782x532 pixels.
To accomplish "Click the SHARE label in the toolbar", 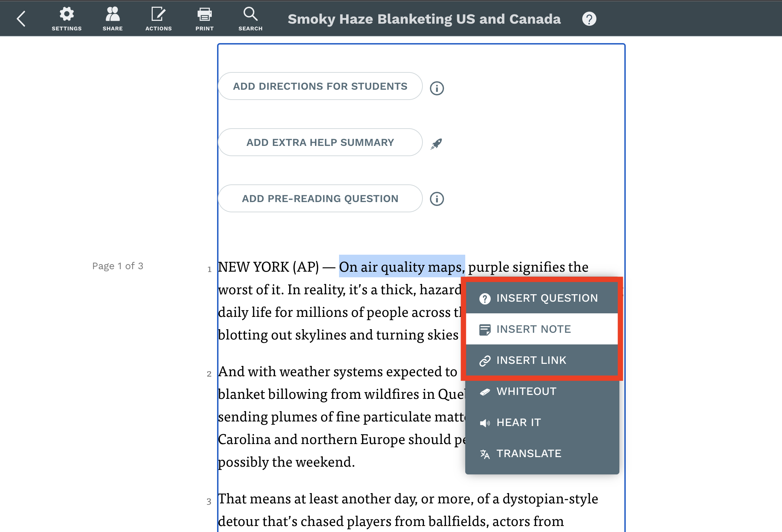I will pyautogui.click(x=112, y=29).
